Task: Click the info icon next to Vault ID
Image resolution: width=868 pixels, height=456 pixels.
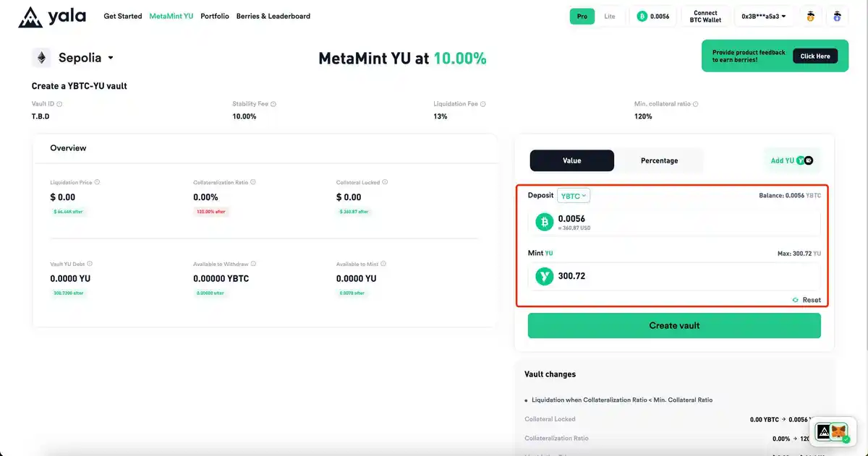Action: pyautogui.click(x=59, y=104)
